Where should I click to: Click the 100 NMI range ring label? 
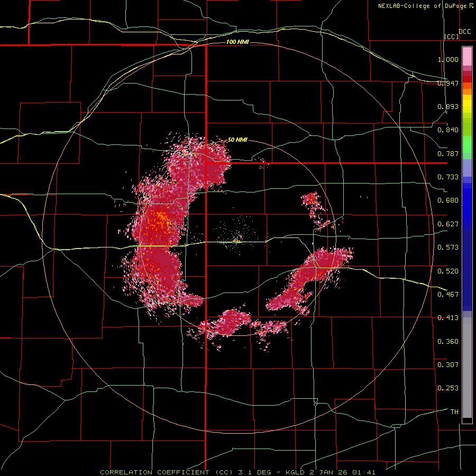(x=237, y=42)
